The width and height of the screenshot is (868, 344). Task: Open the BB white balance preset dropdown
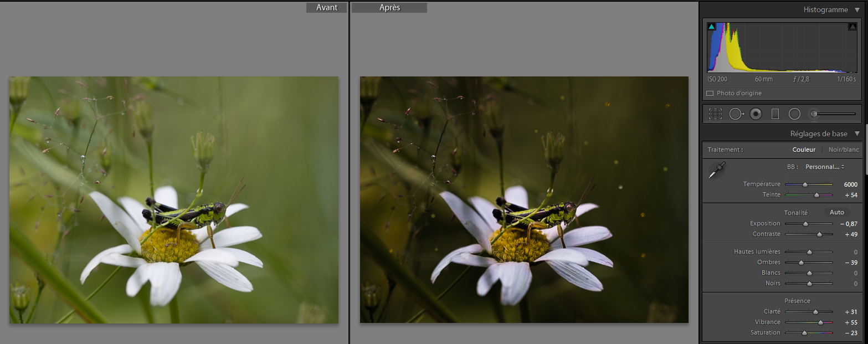(x=825, y=167)
